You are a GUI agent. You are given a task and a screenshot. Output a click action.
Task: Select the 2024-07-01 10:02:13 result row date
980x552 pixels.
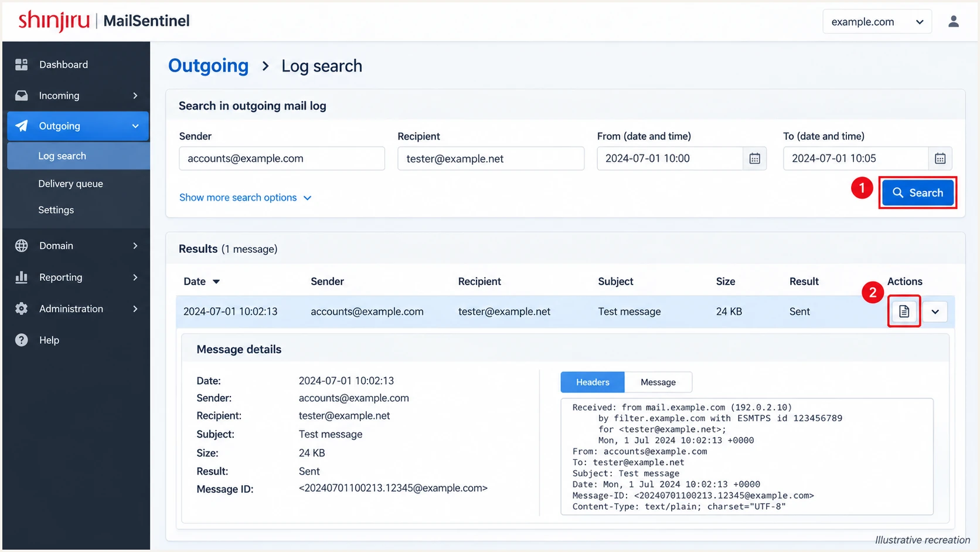click(x=230, y=311)
